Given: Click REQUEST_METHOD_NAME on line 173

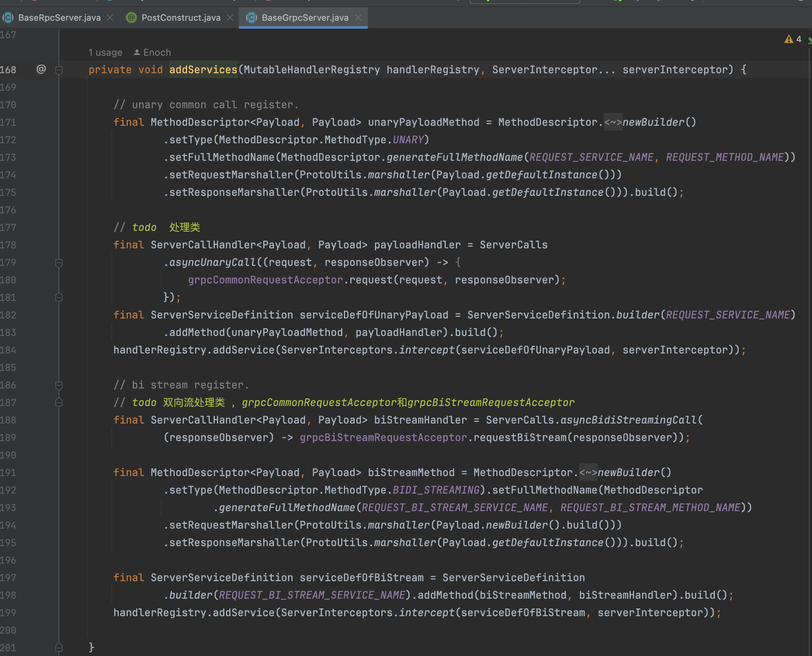Looking at the screenshot, I should point(725,157).
